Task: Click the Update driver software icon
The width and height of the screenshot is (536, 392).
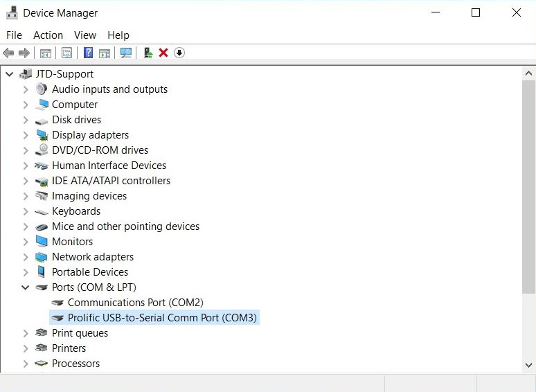Action: [148, 53]
